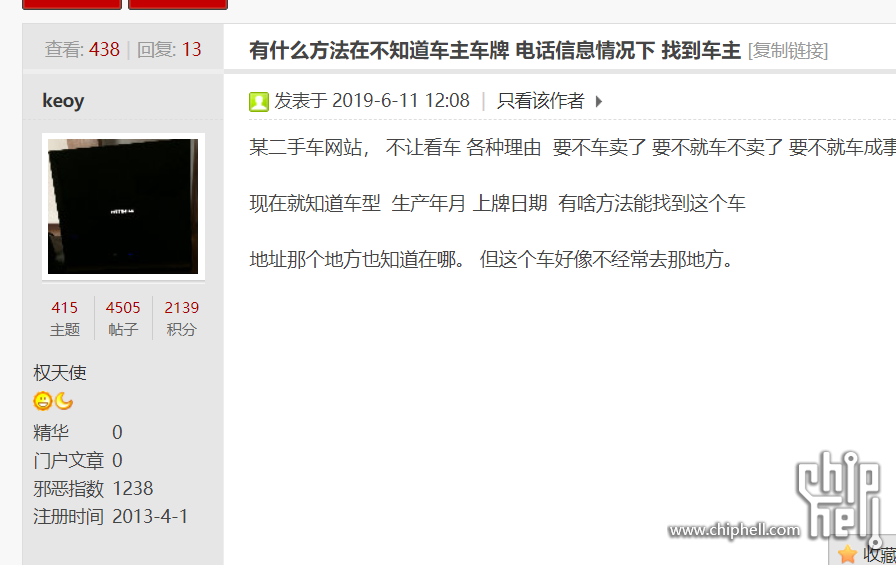Image resolution: width=896 pixels, height=565 pixels.
Task: Click the thread title text
Action: point(495,51)
